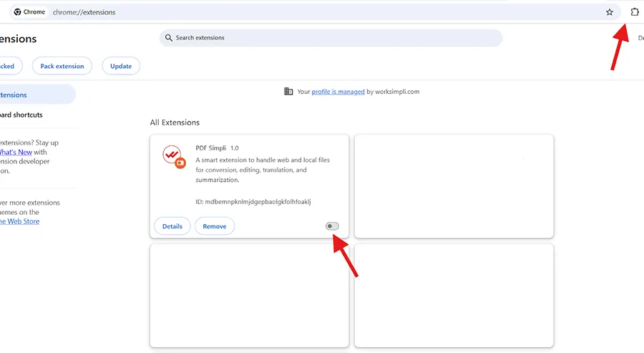Open Keyboard shortcuts from the sidebar

click(x=21, y=115)
